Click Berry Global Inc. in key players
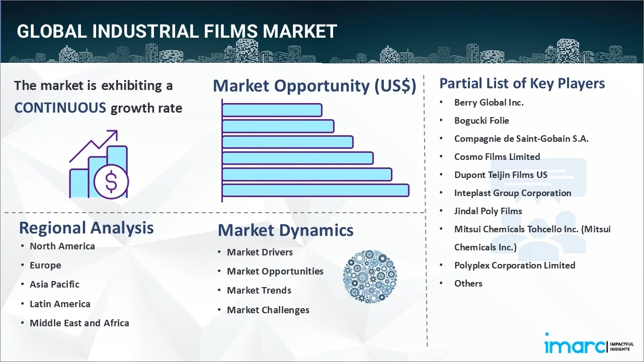 pos(489,102)
